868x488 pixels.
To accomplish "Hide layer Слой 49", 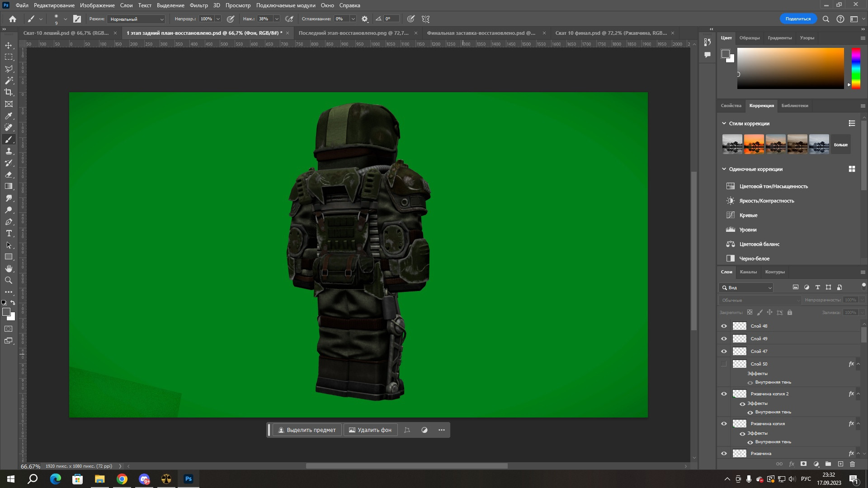I will point(724,339).
